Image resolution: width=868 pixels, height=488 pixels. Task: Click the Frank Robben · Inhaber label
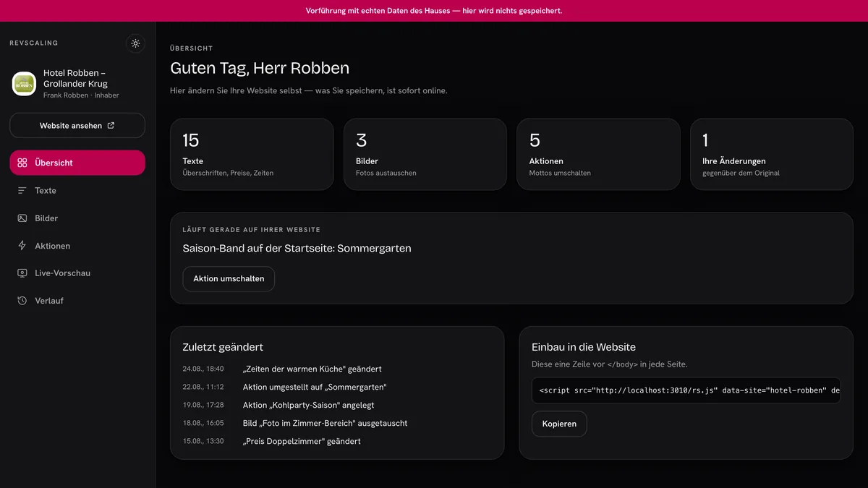tap(81, 95)
